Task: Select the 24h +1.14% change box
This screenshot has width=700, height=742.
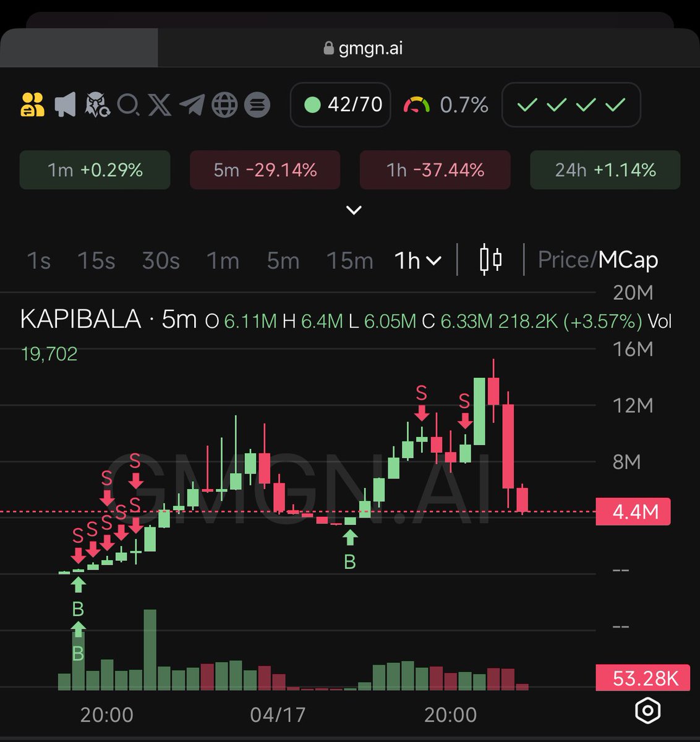Action: pyautogui.click(x=605, y=169)
